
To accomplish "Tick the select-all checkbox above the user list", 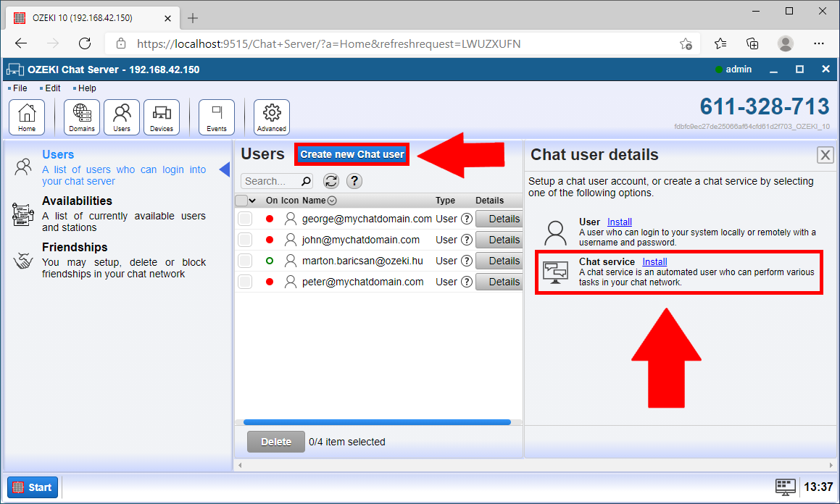I will (x=242, y=200).
